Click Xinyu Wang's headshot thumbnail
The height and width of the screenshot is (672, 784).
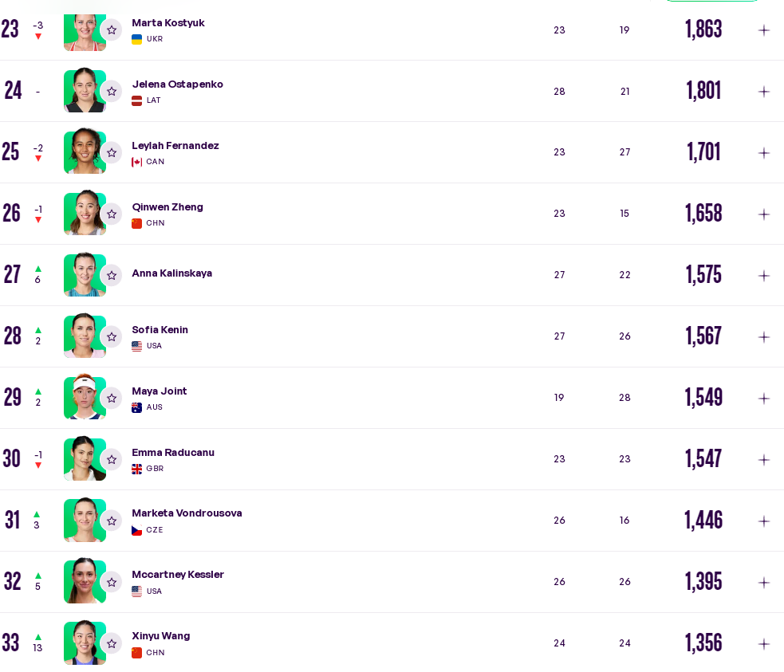tap(85, 643)
